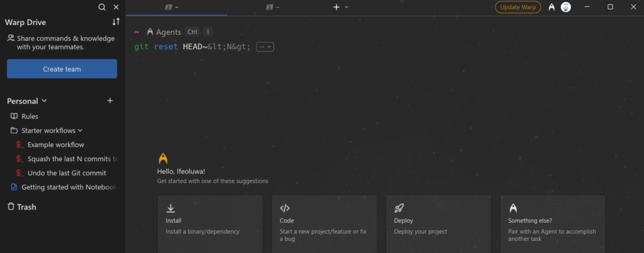
Task: Click the Undo last Git commit icon
Action: [x=20, y=173]
